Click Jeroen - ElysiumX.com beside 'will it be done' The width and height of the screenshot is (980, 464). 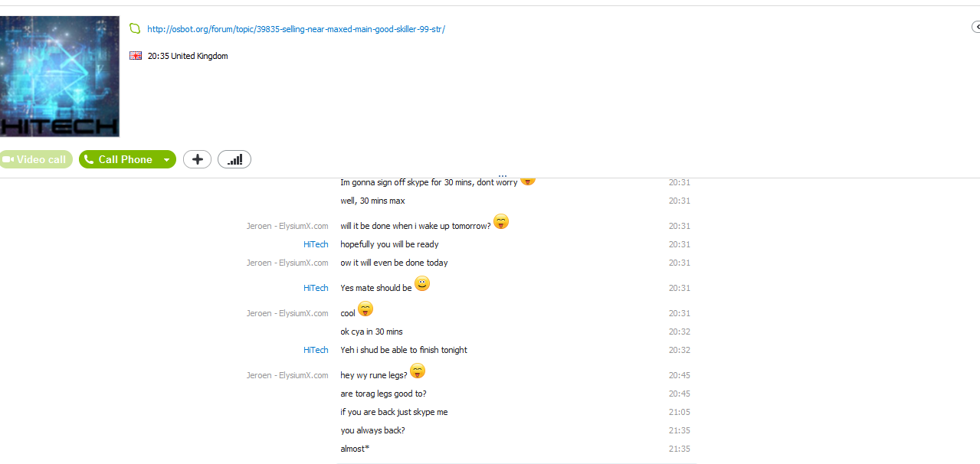tap(287, 226)
